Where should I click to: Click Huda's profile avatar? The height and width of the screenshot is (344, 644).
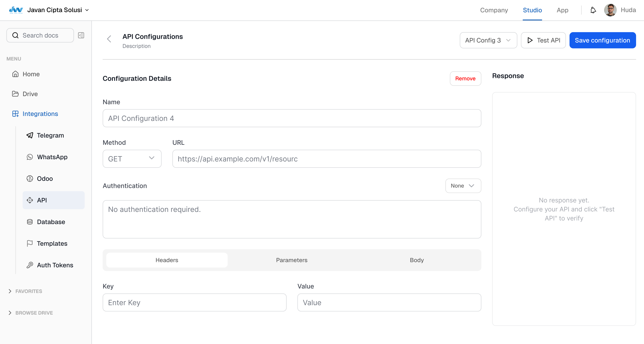point(610,10)
